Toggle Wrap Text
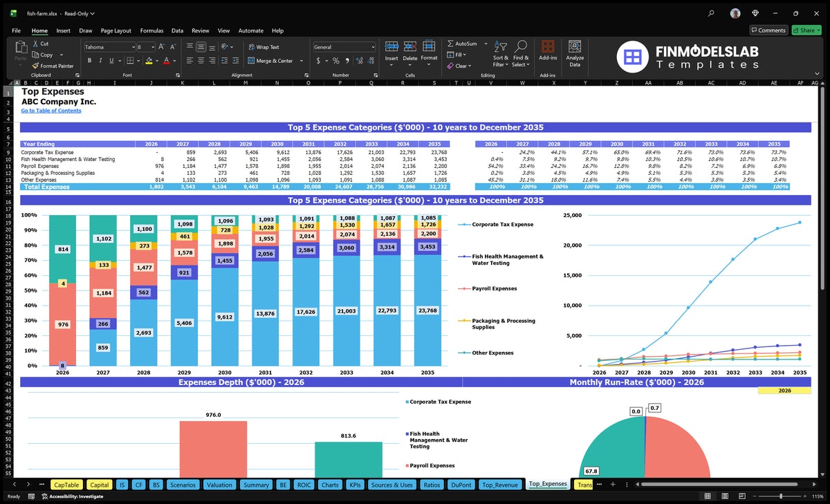The width and height of the screenshot is (830, 504). coord(264,47)
